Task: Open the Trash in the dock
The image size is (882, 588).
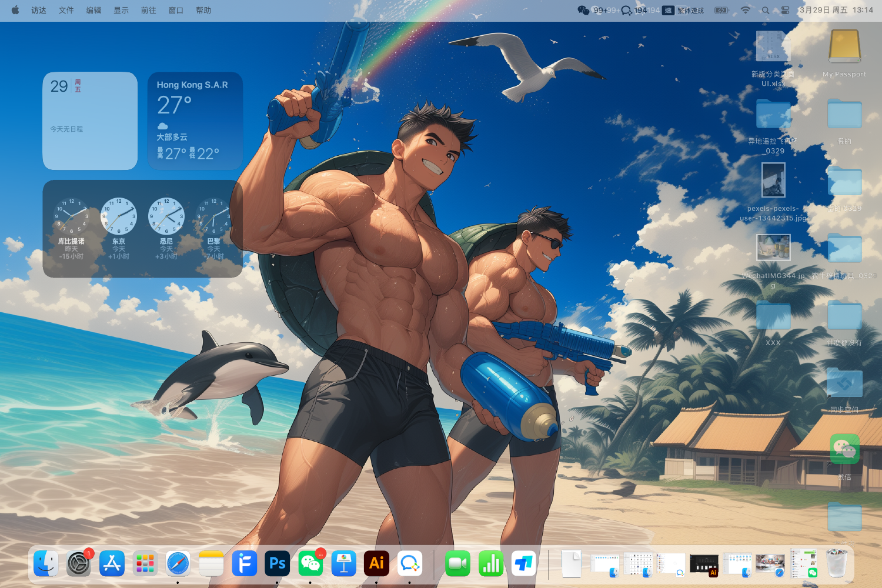Action: tap(837, 564)
